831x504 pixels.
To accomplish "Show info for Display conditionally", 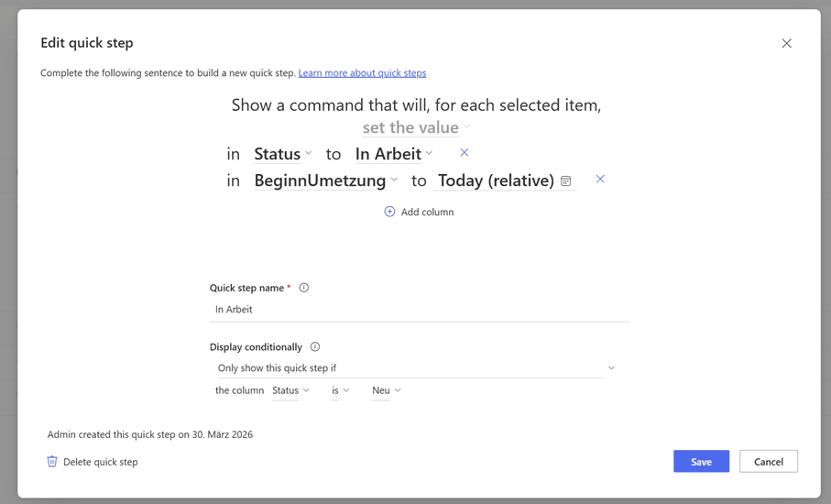I will tap(315, 347).
